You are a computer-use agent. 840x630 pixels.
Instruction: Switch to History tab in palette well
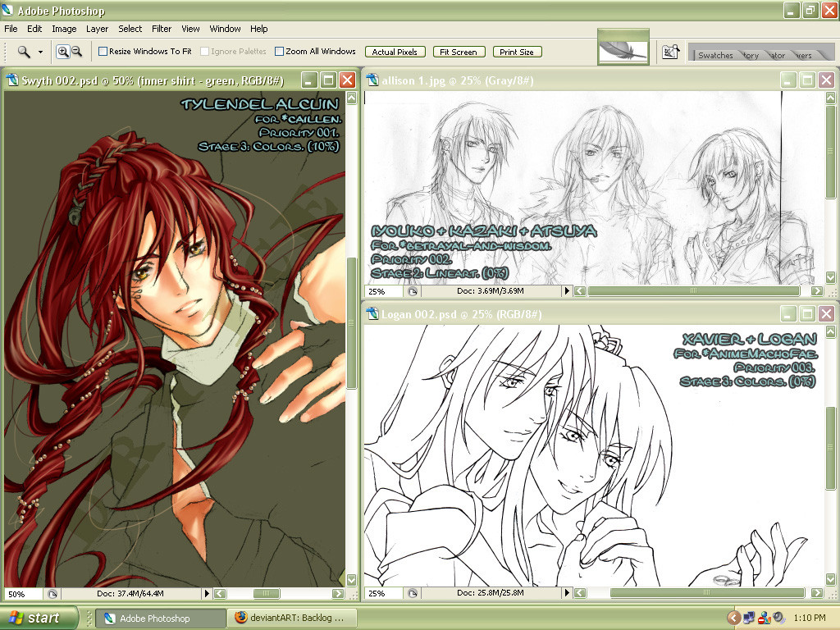(x=751, y=55)
